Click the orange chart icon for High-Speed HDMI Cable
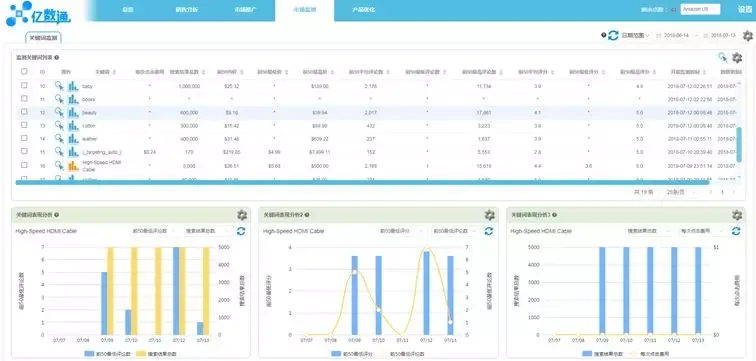Viewport: 756px width, 361px height. pos(73,166)
